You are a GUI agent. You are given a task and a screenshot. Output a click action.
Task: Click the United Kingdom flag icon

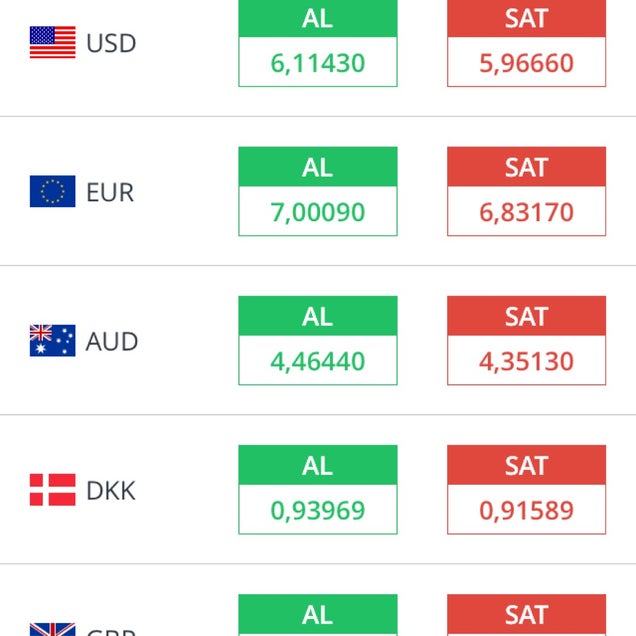tap(52, 629)
